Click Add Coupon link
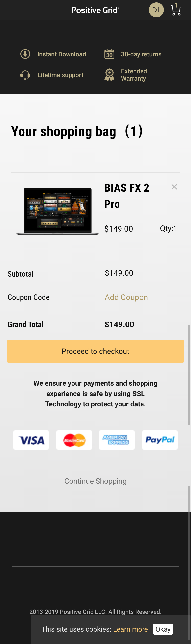This screenshot has width=191, height=644. point(126,297)
